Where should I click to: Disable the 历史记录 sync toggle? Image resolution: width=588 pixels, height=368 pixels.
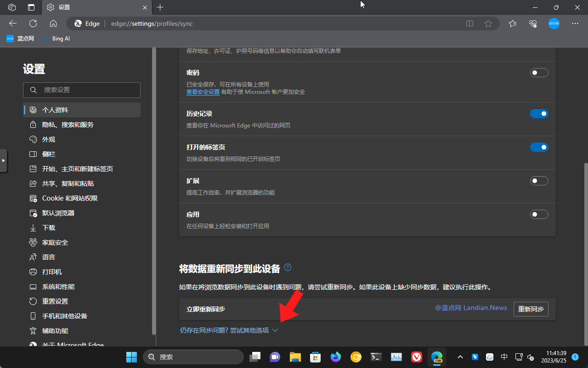(539, 113)
